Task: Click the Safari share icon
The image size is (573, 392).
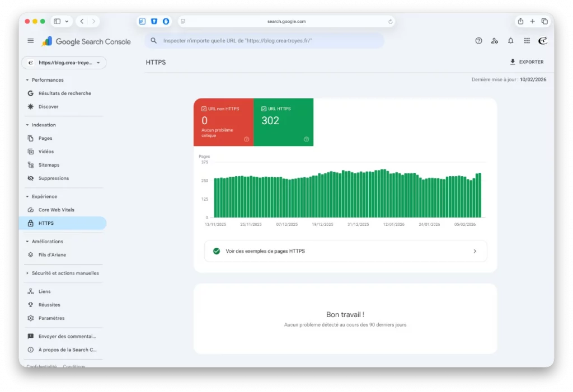Action: pos(520,21)
